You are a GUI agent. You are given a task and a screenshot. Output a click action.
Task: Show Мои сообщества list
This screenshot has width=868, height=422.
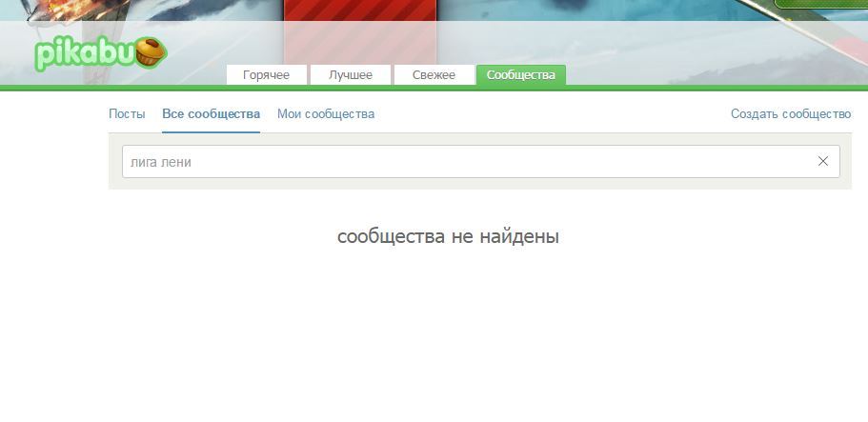click(x=325, y=114)
